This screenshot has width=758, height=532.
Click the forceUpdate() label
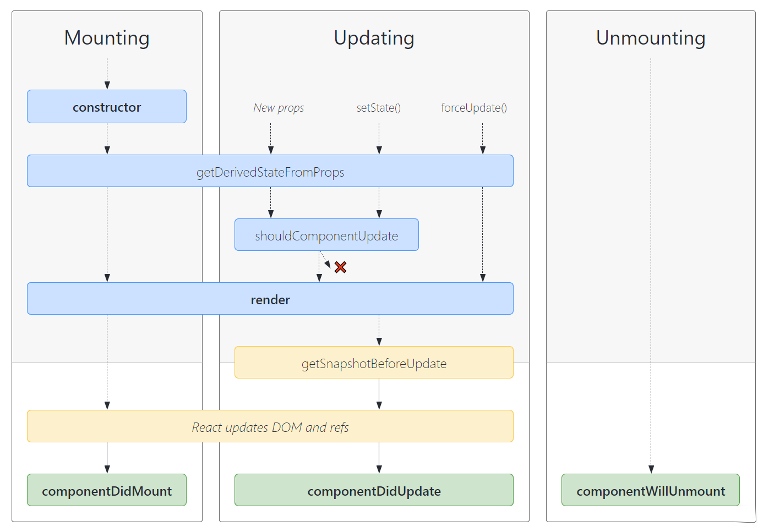point(474,108)
